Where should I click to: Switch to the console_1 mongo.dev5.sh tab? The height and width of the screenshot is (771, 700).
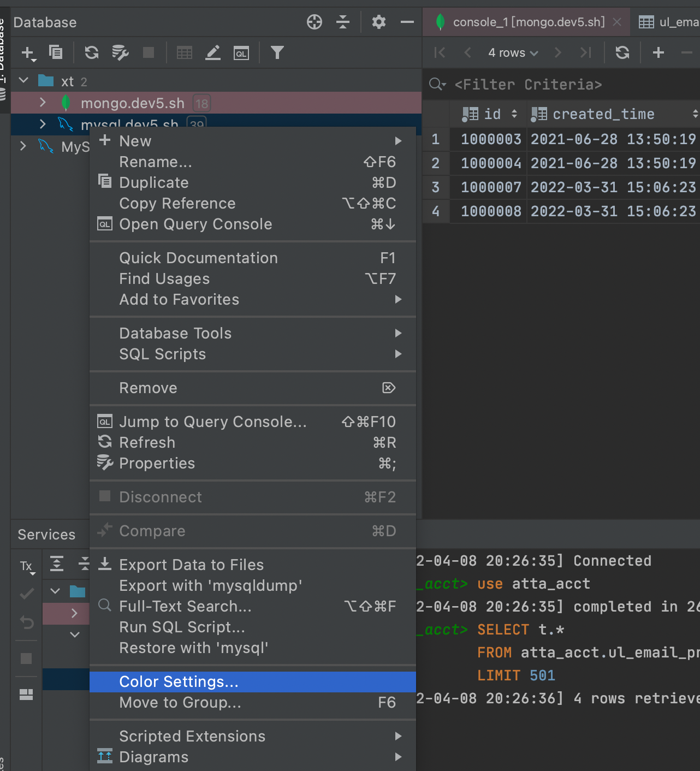click(525, 22)
